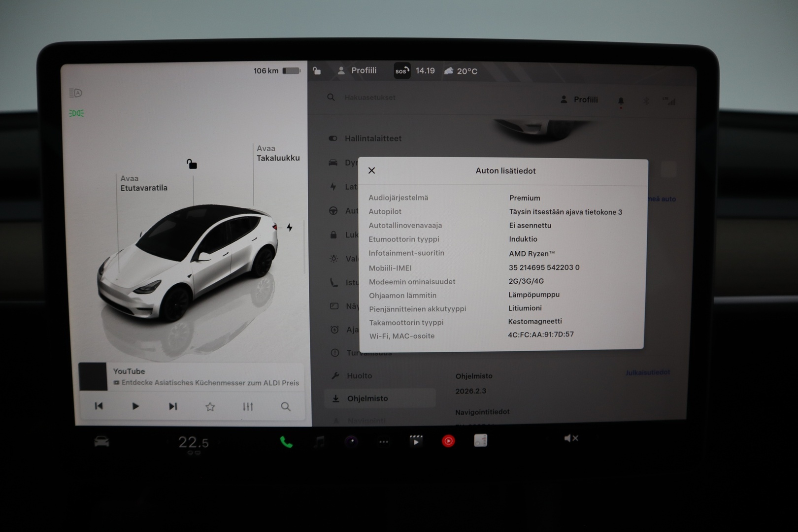Open the YouTube Music app icon
798x532 pixels.
448,441
